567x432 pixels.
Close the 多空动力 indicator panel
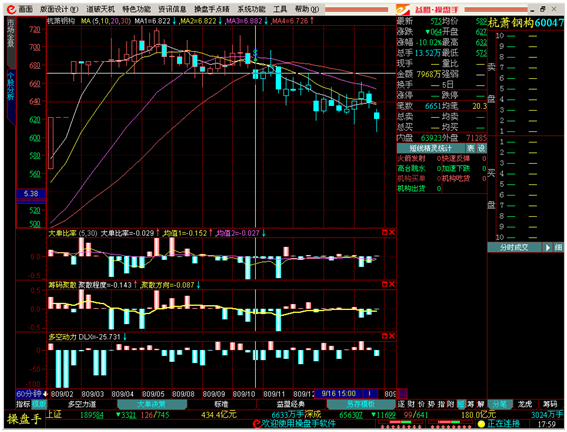pos(392,336)
